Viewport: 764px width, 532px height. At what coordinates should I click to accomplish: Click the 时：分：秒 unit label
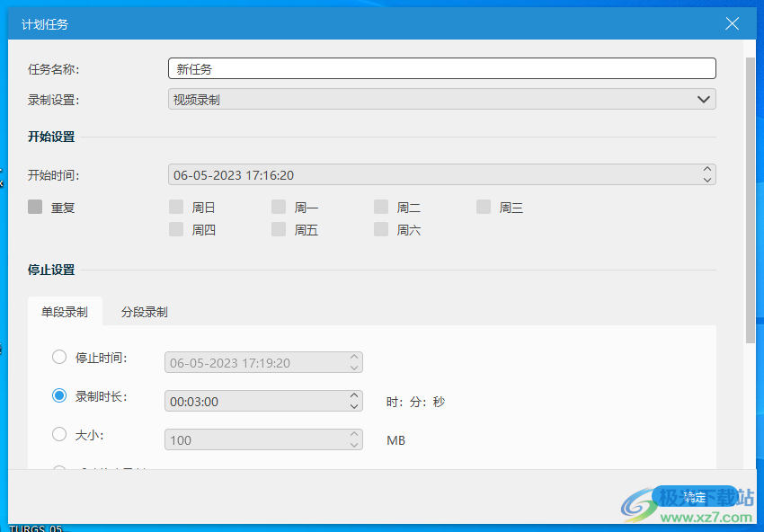point(415,402)
